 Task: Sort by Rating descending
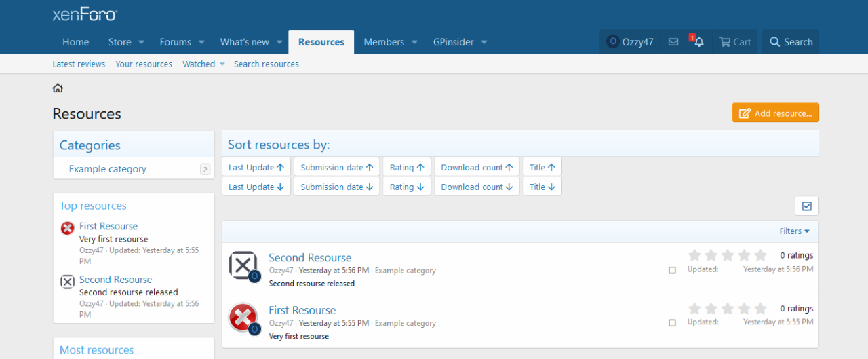[x=406, y=187]
